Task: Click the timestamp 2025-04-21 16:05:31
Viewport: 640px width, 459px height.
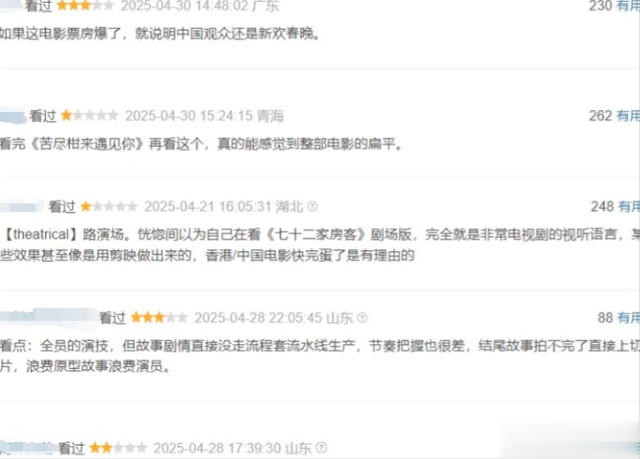Action: [208, 206]
